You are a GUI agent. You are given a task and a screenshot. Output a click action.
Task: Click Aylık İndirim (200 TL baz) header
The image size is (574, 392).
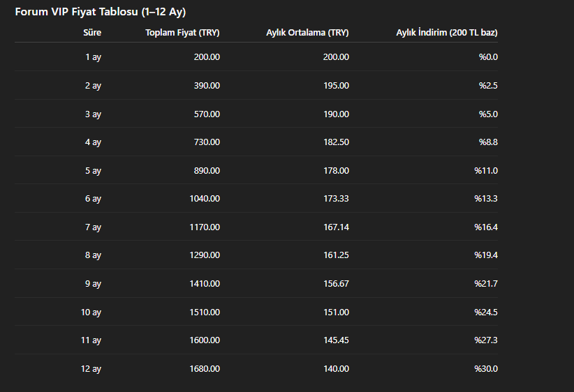(447, 33)
